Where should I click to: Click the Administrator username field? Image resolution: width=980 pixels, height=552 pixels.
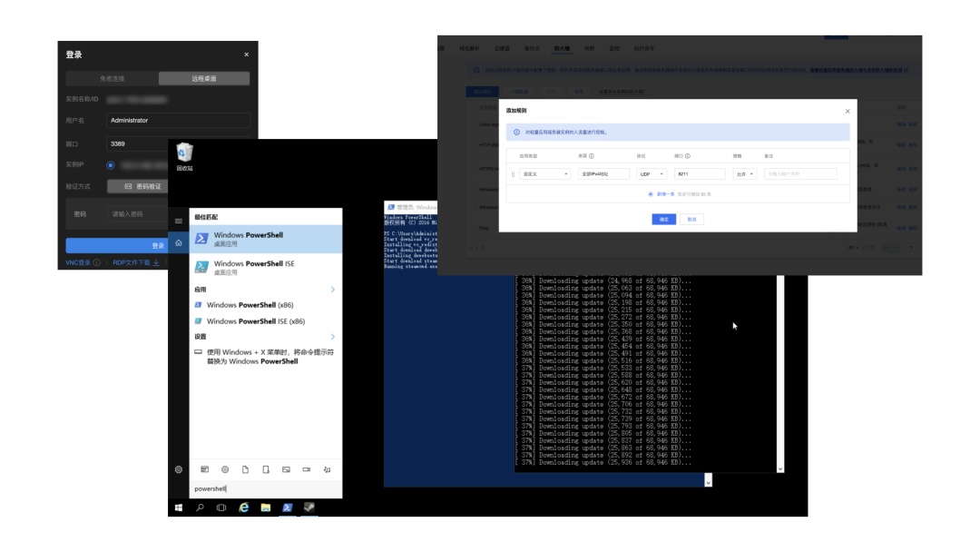pos(178,120)
